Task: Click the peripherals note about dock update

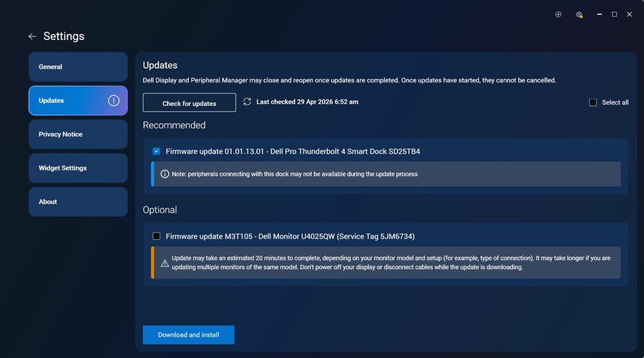Action: (x=295, y=174)
